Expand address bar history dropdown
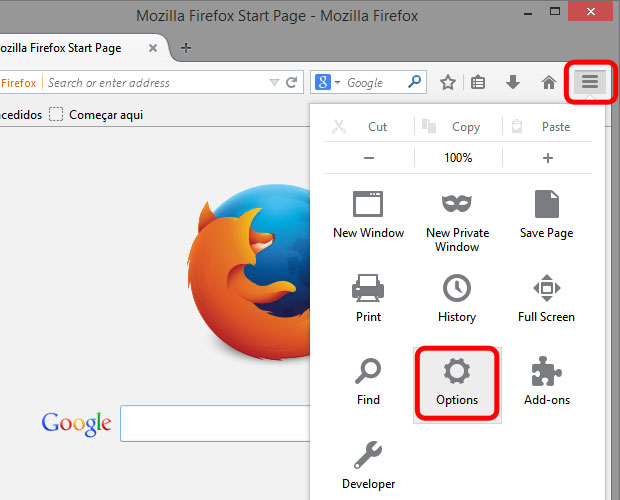This screenshot has height=500, width=620. [274, 82]
